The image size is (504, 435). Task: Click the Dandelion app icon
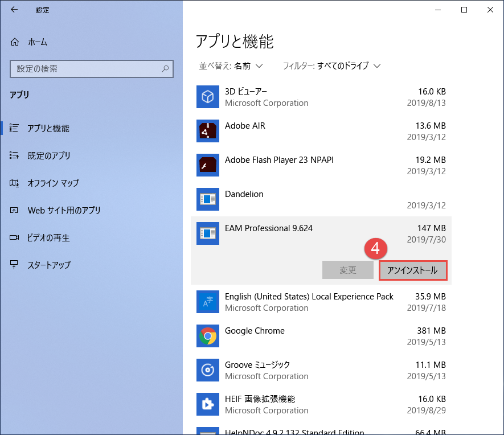(208, 199)
